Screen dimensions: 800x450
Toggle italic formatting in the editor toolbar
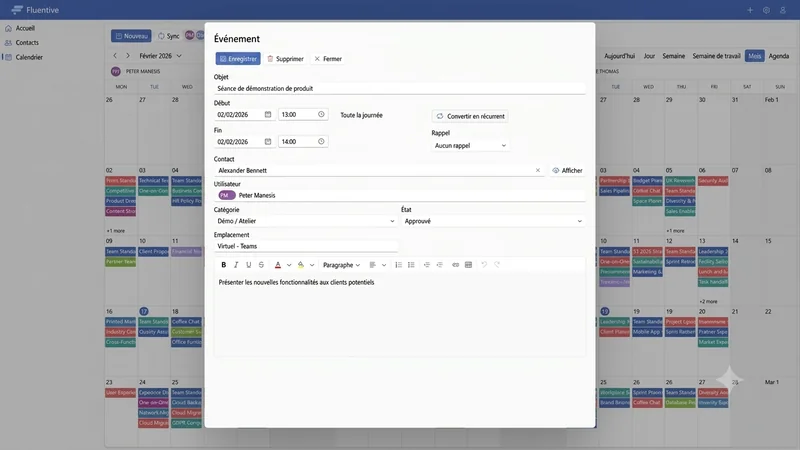tap(236, 265)
